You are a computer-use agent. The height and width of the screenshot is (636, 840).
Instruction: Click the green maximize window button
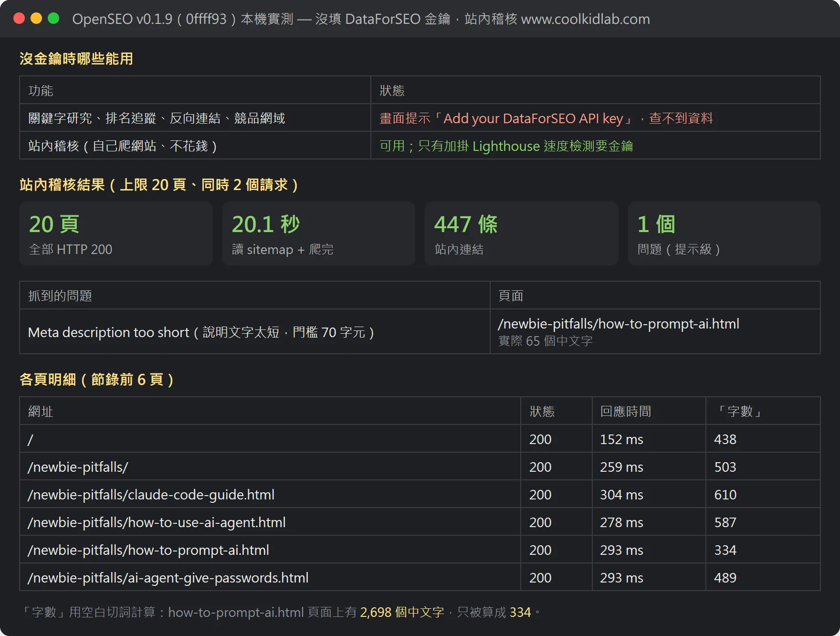[x=53, y=18]
